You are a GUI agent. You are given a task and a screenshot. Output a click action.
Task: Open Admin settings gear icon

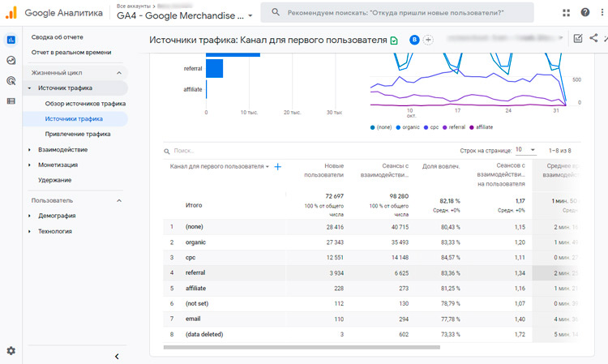coord(11,350)
